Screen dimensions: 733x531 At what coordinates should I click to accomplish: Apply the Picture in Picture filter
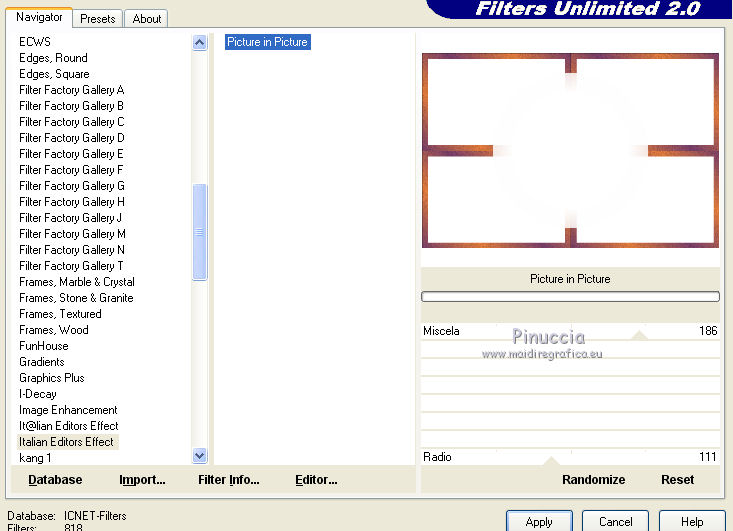point(539,522)
